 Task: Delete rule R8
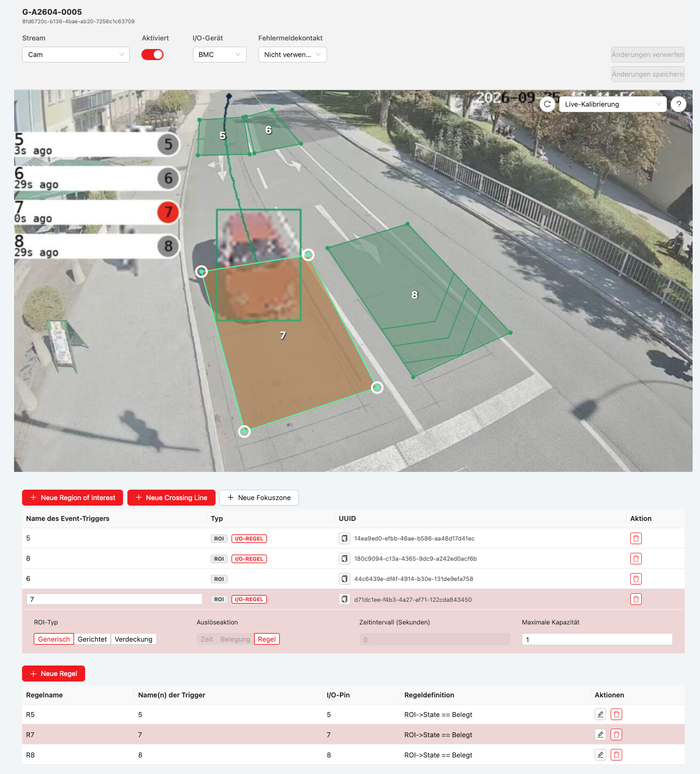coord(617,755)
